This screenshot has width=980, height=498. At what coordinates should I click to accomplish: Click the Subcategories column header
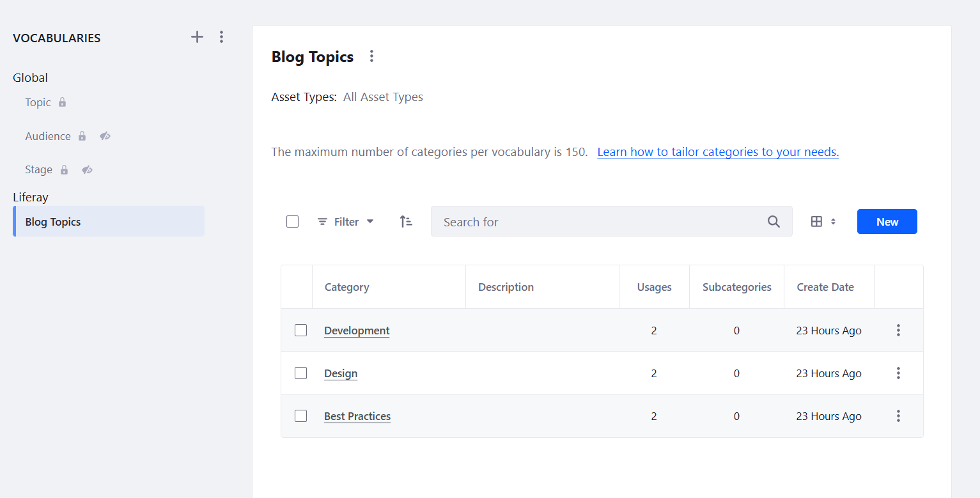pyautogui.click(x=736, y=287)
